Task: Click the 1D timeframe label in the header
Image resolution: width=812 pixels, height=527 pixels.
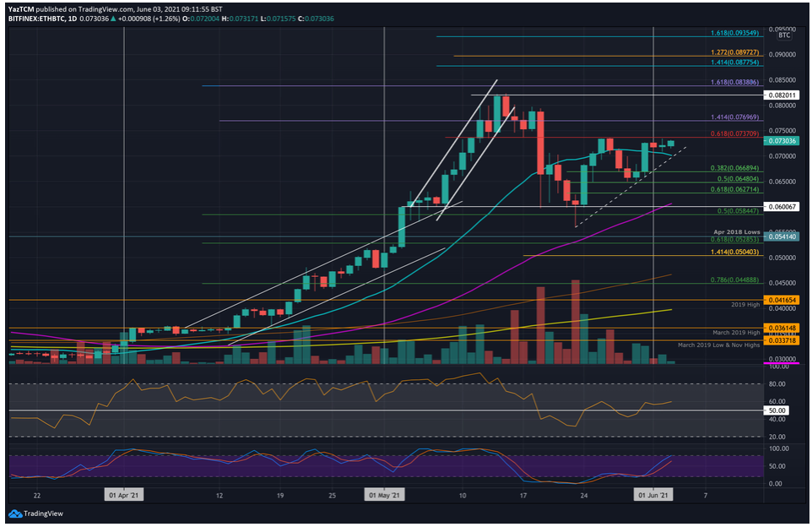Action: [x=72, y=19]
